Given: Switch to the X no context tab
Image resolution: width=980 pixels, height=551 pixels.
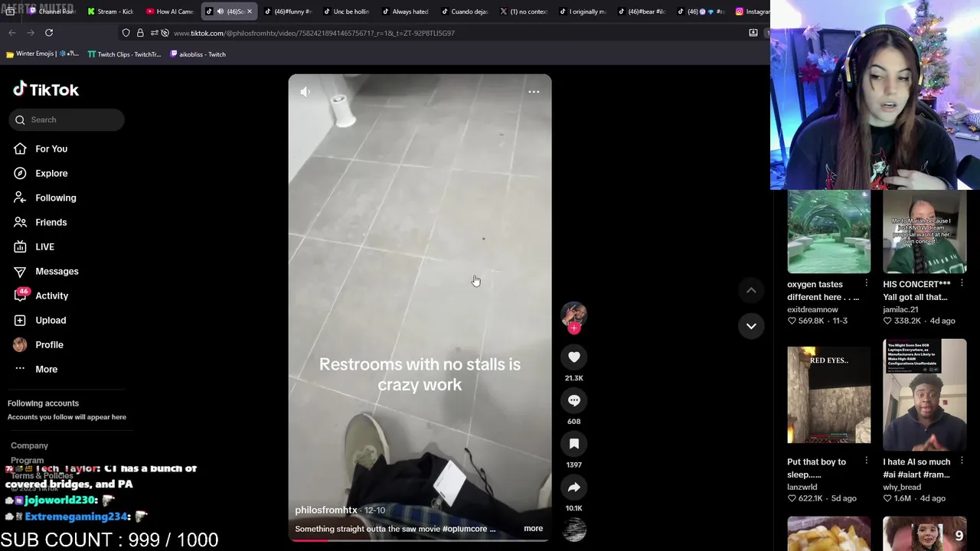Looking at the screenshot, I should (x=523, y=11).
